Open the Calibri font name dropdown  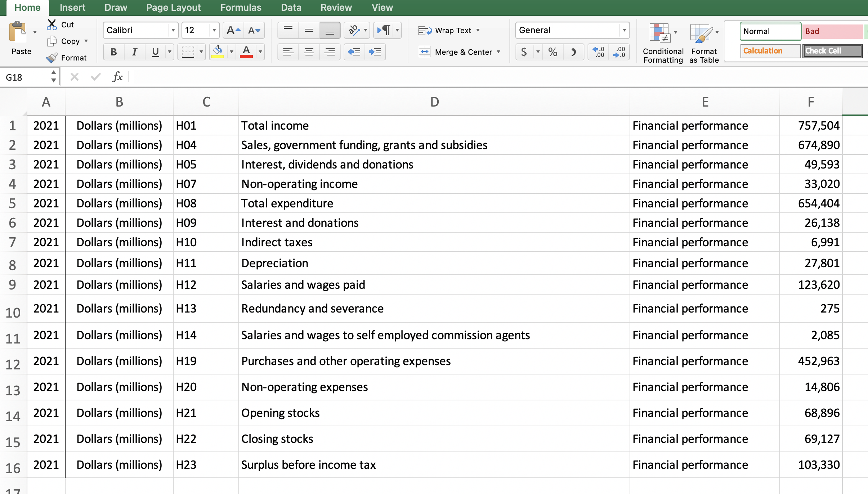pos(174,30)
